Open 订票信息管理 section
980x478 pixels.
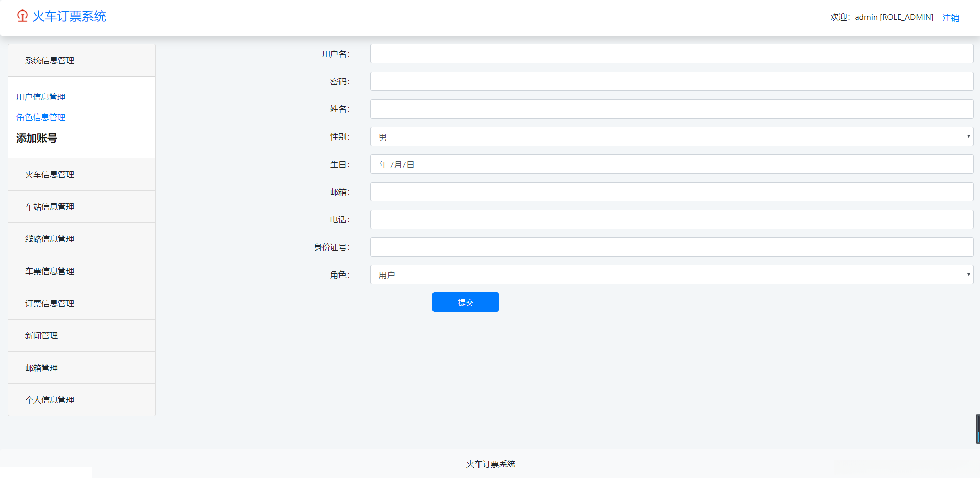tap(50, 303)
